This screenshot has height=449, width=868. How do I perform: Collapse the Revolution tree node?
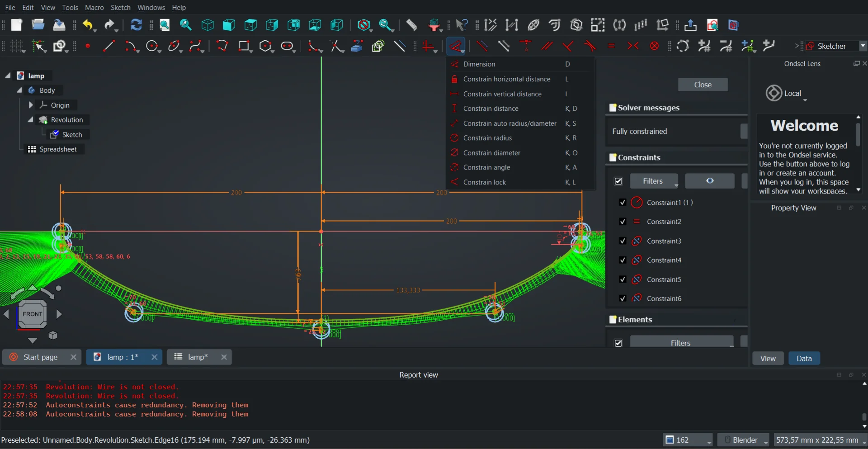pyautogui.click(x=31, y=120)
